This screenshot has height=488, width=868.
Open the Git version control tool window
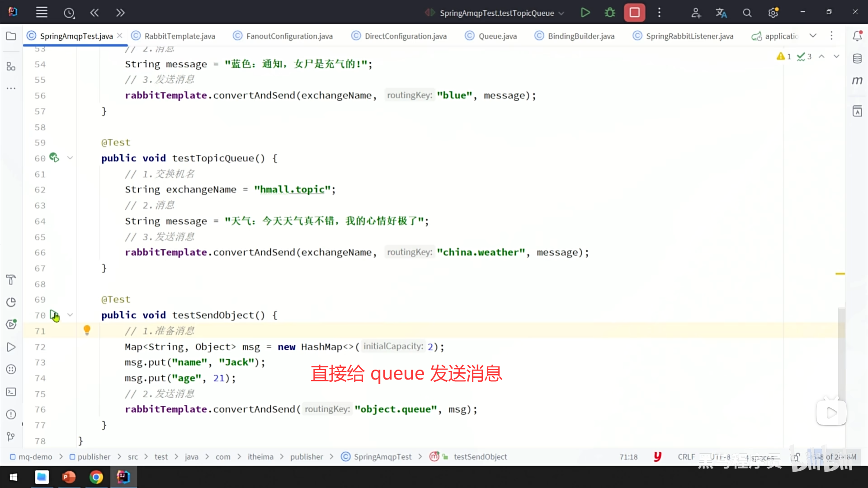tap(11, 436)
